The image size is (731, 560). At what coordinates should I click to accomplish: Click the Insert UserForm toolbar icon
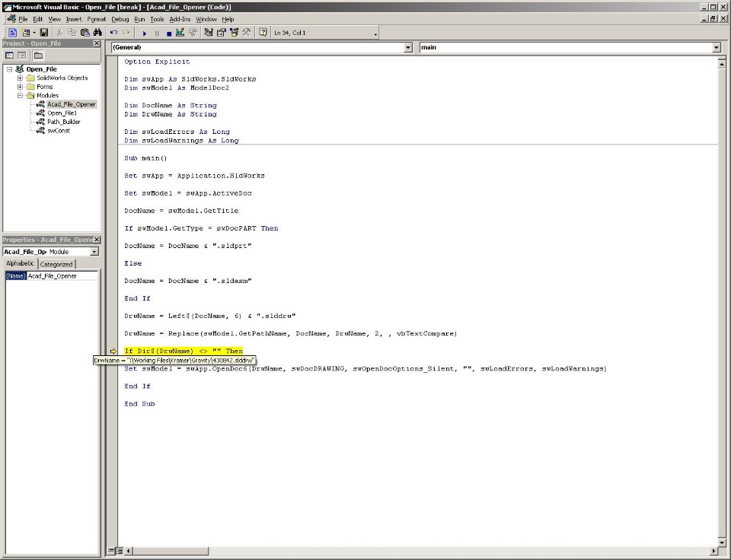click(26, 33)
